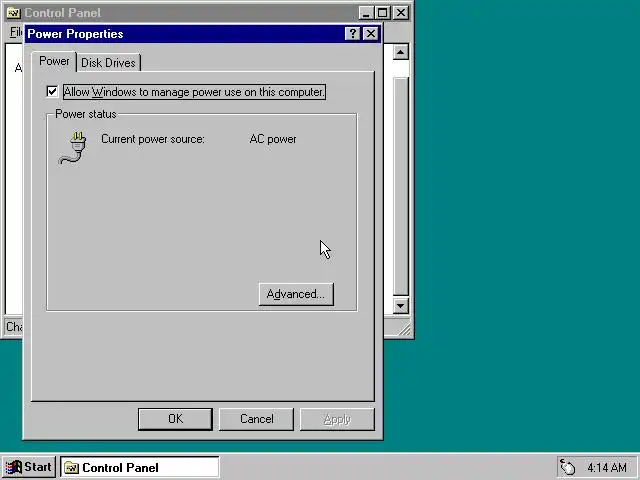Open the File menu in Control Panel
The width and height of the screenshot is (640, 480).
(x=16, y=32)
